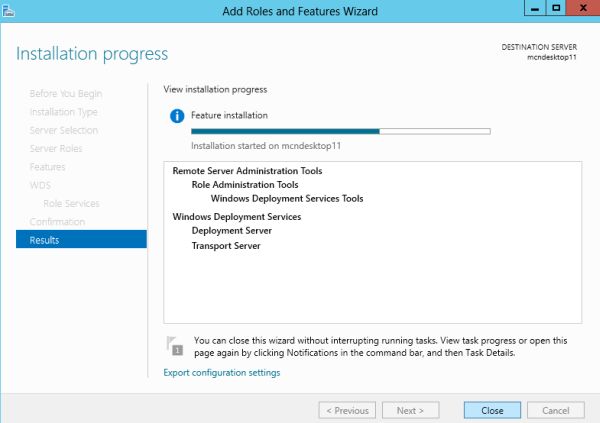Click the Close button at bottom
The height and width of the screenshot is (423, 600).
point(492,410)
